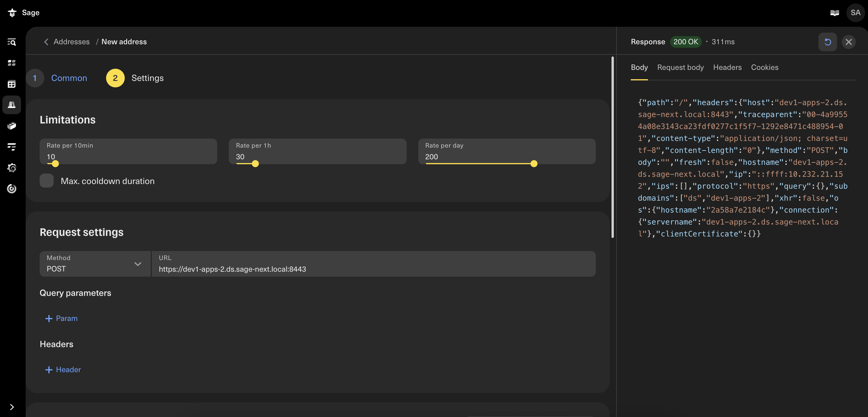Open the dashboard tiles sidebar icon

coord(12,63)
